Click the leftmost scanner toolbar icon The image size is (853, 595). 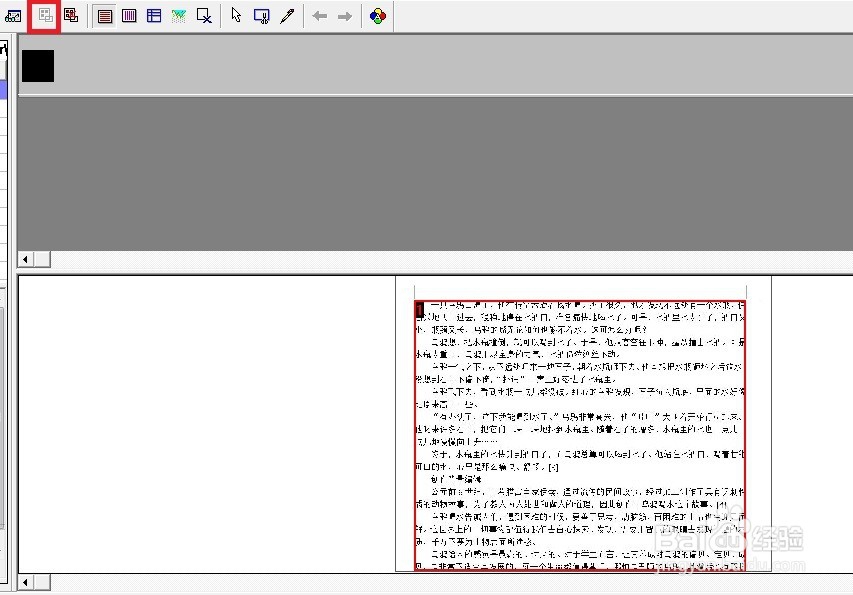coord(13,15)
